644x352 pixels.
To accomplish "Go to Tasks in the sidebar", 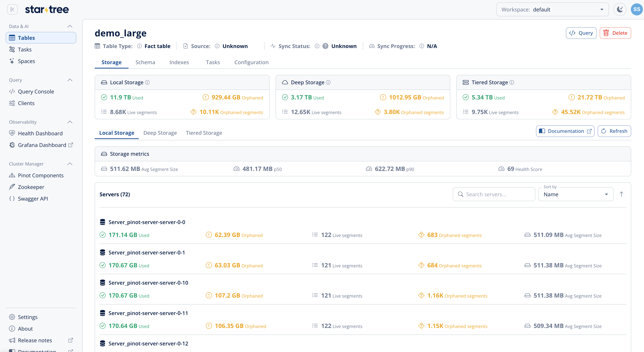I will (x=41, y=49).
